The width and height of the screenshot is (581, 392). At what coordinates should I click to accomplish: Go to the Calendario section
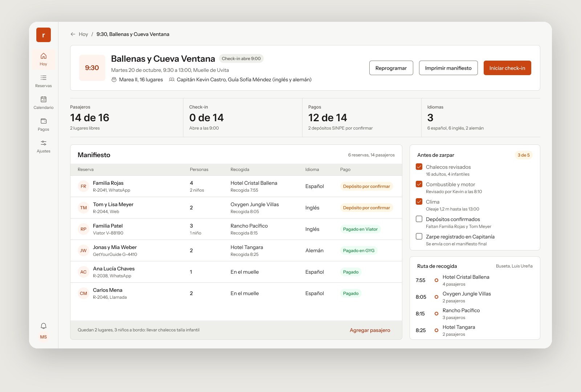(44, 103)
